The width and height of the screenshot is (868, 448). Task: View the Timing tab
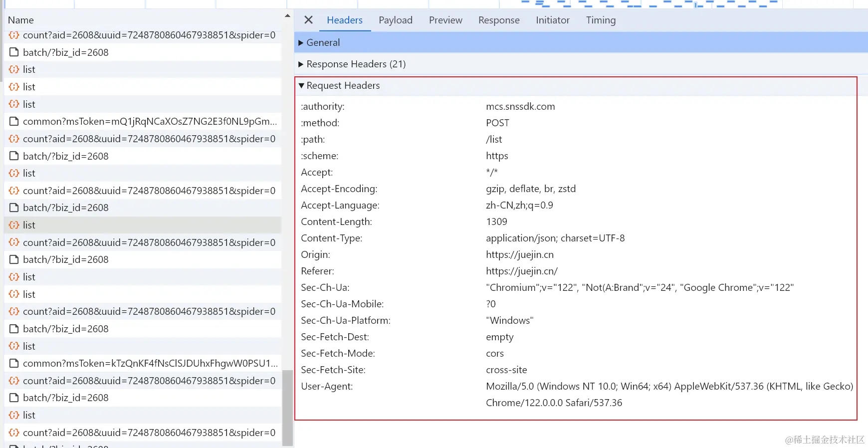click(x=601, y=20)
